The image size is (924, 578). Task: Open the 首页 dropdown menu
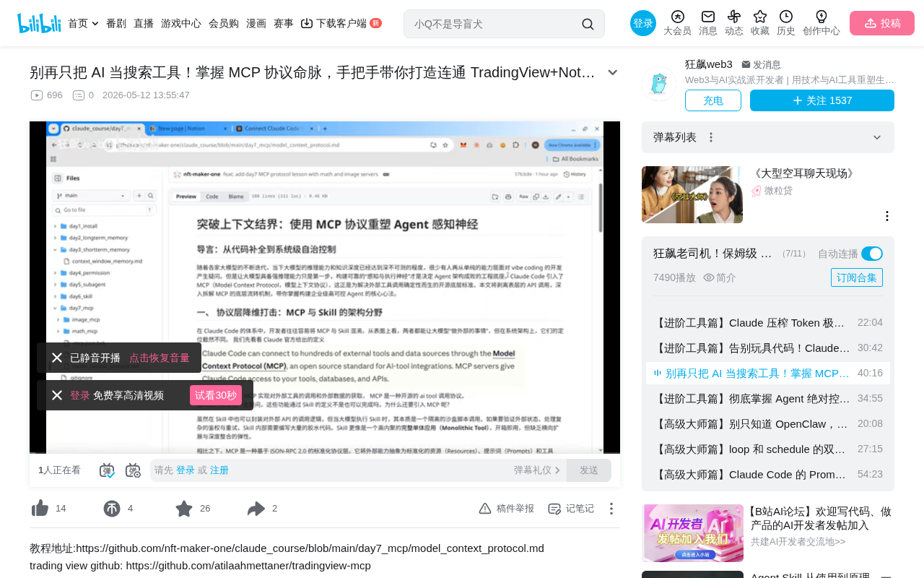(83, 23)
